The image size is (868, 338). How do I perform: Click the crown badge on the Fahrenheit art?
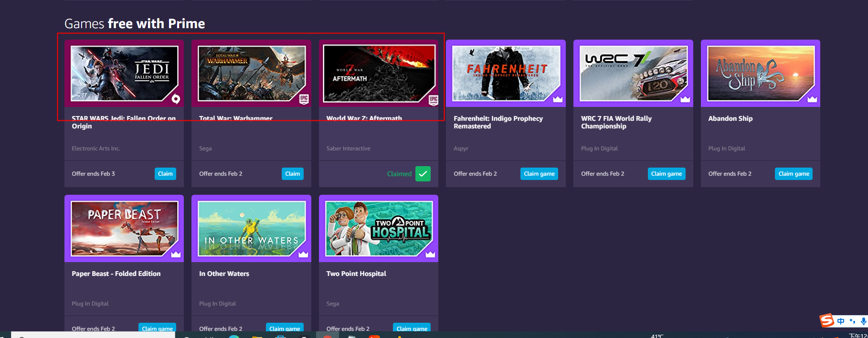[x=558, y=99]
